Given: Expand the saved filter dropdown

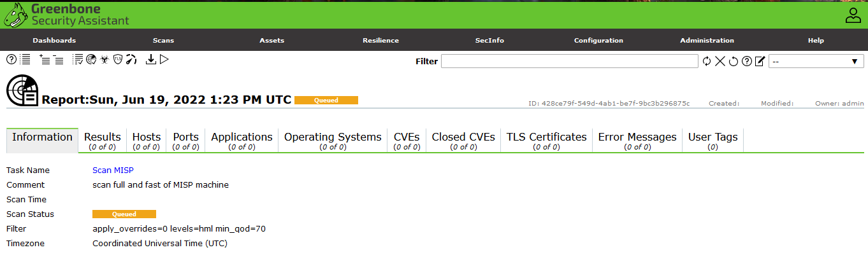Looking at the screenshot, I should [816, 61].
